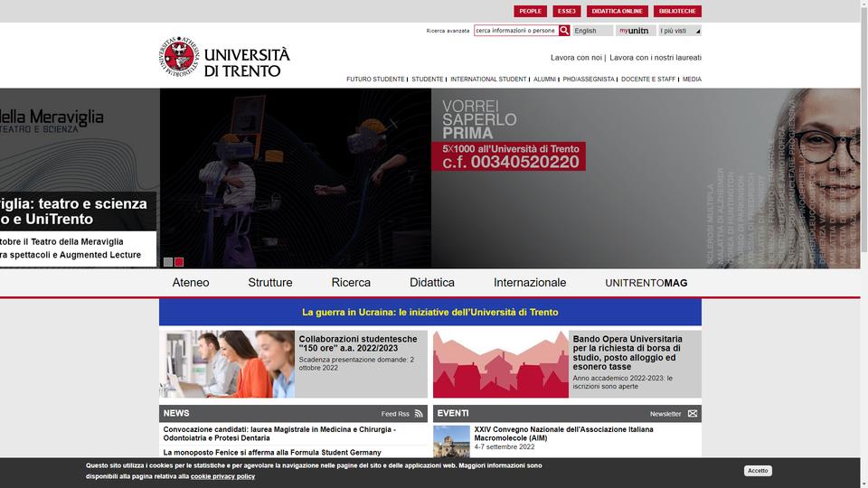Open International Student menu item
The height and width of the screenshot is (488, 868).
coord(488,80)
